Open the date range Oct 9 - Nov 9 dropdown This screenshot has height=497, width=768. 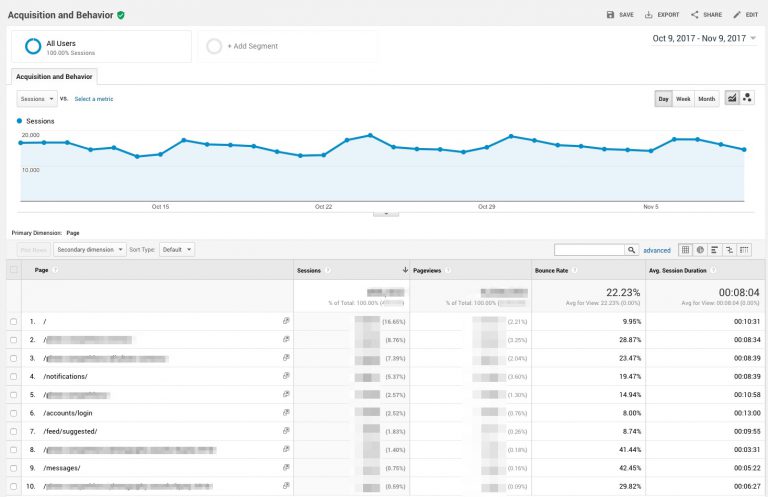704,38
